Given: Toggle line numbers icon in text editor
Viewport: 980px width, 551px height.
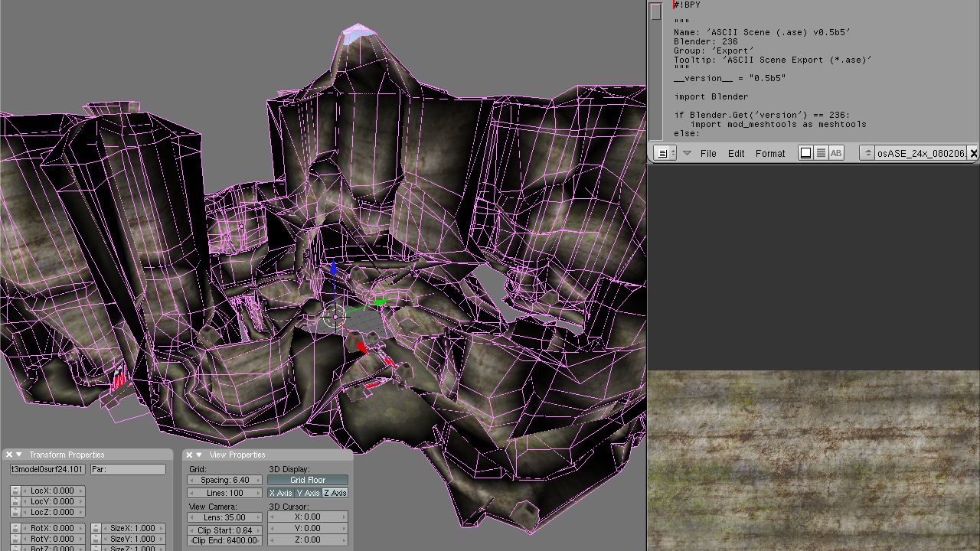Looking at the screenshot, I should 821,153.
